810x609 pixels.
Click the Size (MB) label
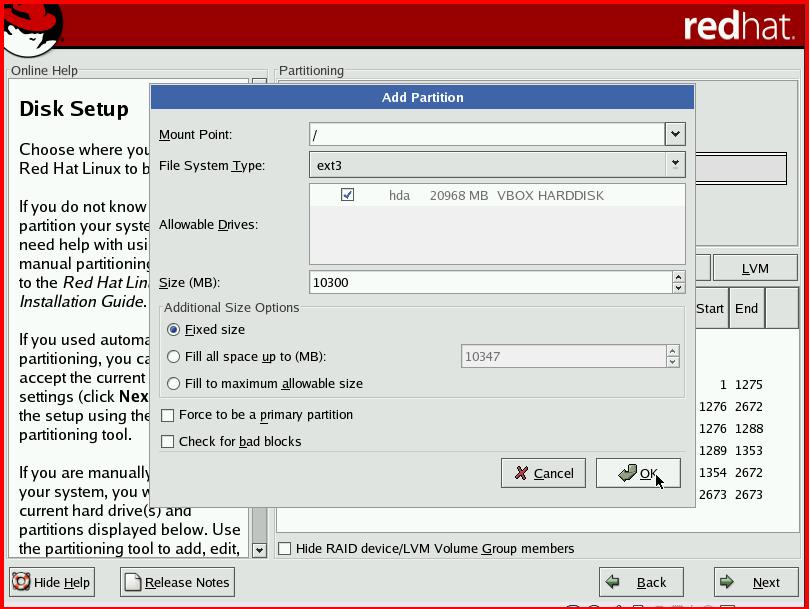pos(189,283)
